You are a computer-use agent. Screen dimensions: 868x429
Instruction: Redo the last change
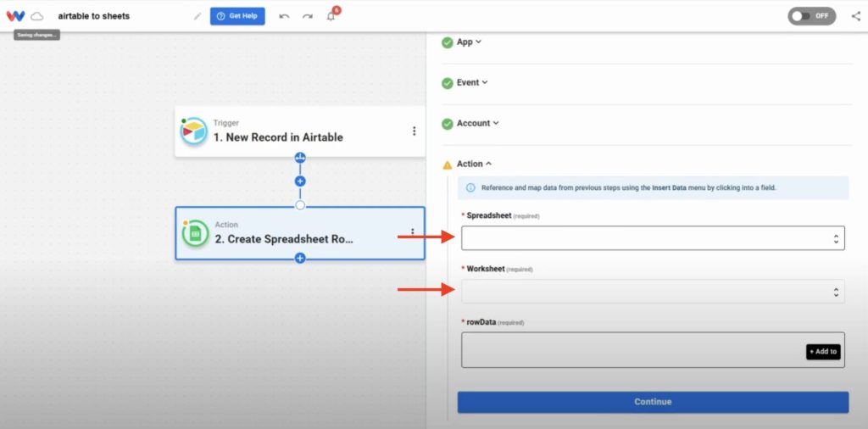coord(307,16)
